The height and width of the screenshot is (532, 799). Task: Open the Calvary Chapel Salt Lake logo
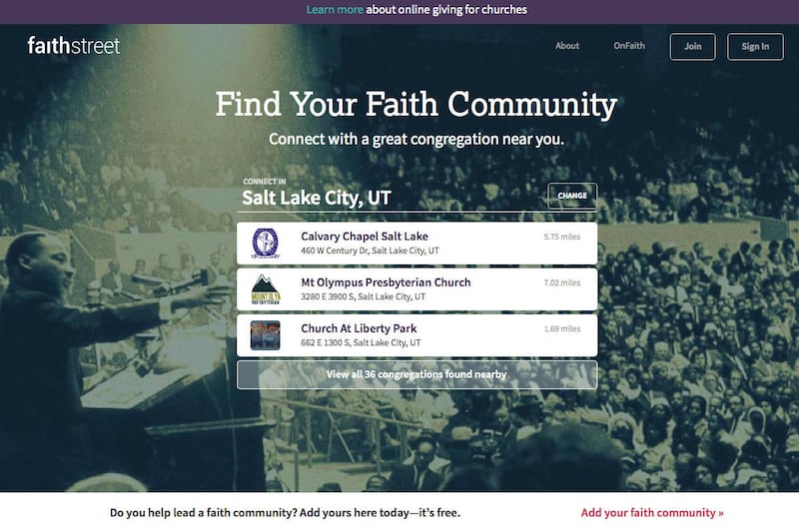[266, 244]
